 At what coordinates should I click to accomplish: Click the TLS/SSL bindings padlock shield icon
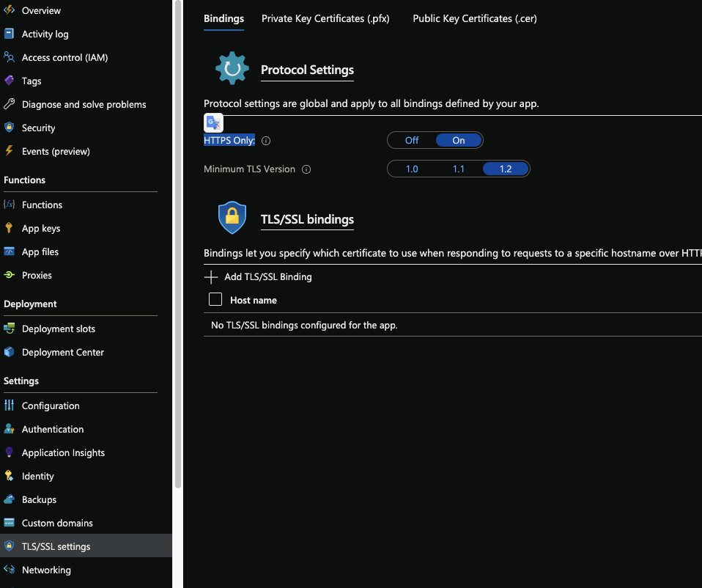point(232,218)
